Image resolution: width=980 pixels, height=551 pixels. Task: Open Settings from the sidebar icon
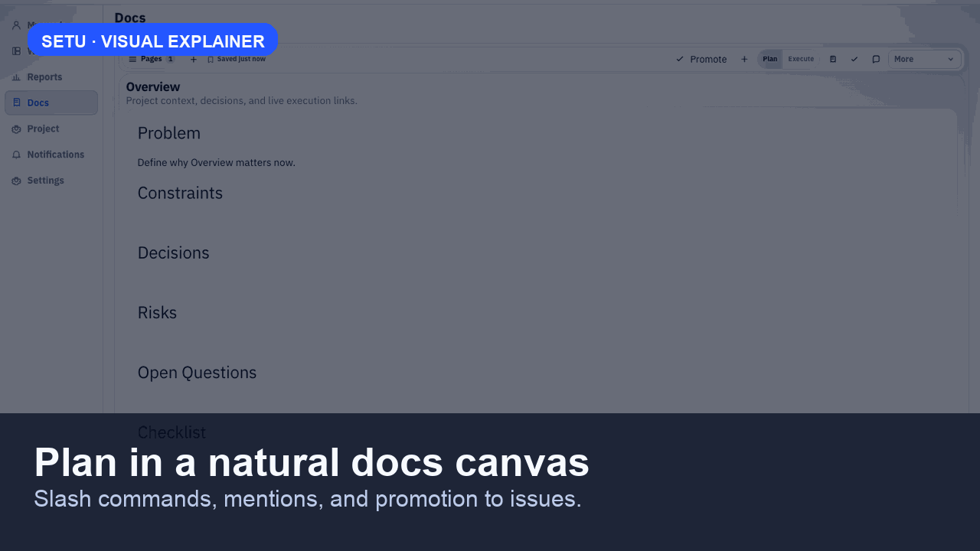click(17, 181)
